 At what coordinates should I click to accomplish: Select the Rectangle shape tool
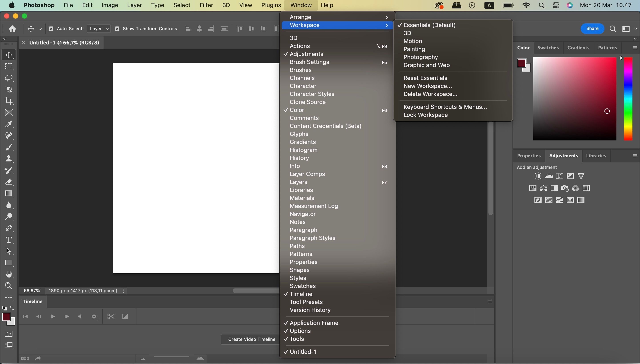tap(9, 263)
